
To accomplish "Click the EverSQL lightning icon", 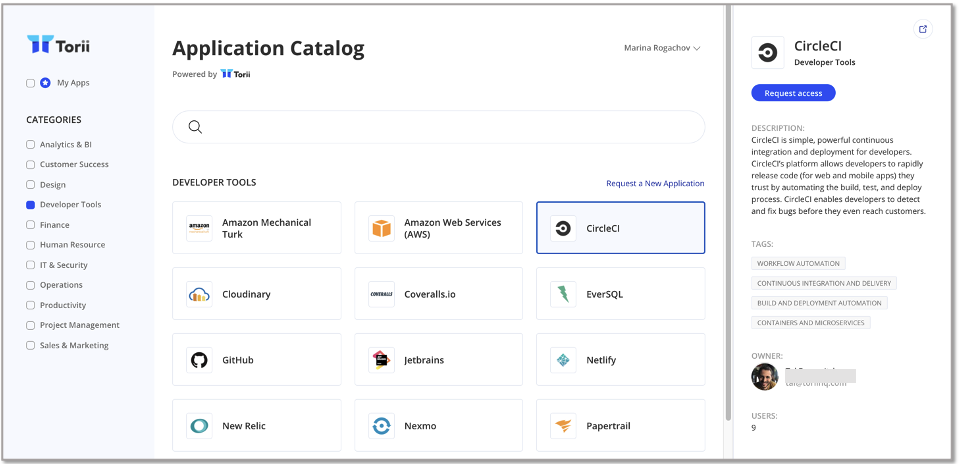I will 563,294.
